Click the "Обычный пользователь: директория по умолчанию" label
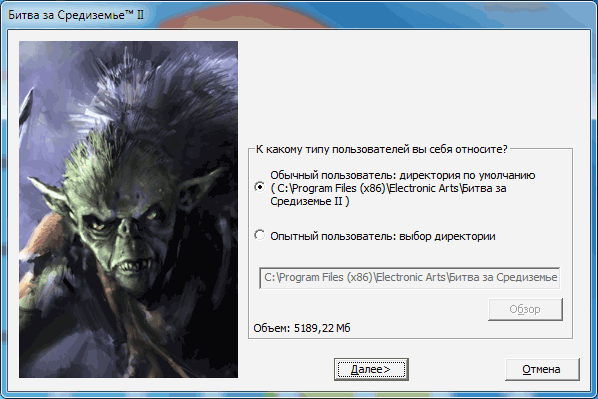This screenshot has width=598, height=399. 403,175
